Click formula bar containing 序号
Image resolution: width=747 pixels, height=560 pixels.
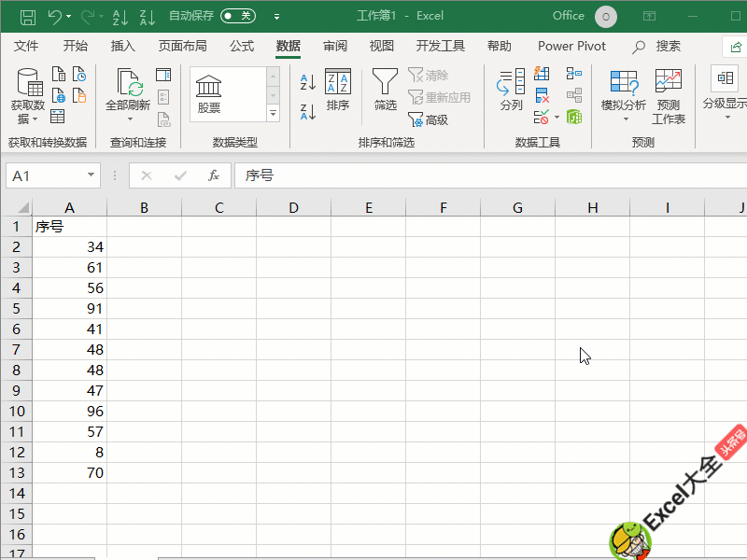pos(491,175)
